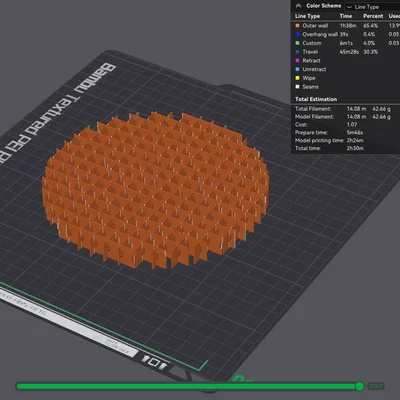Click the Overhang wall percentage 0.4%
The height and width of the screenshot is (400, 400).
point(369,34)
